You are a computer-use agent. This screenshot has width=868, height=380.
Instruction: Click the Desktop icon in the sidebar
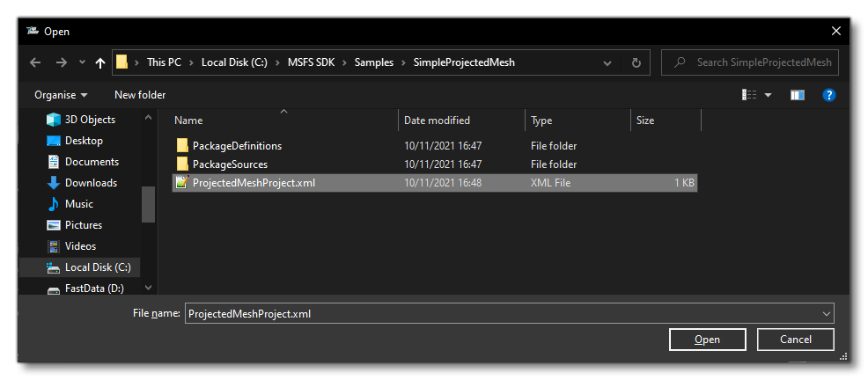pyautogui.click(x=54, y=141)
